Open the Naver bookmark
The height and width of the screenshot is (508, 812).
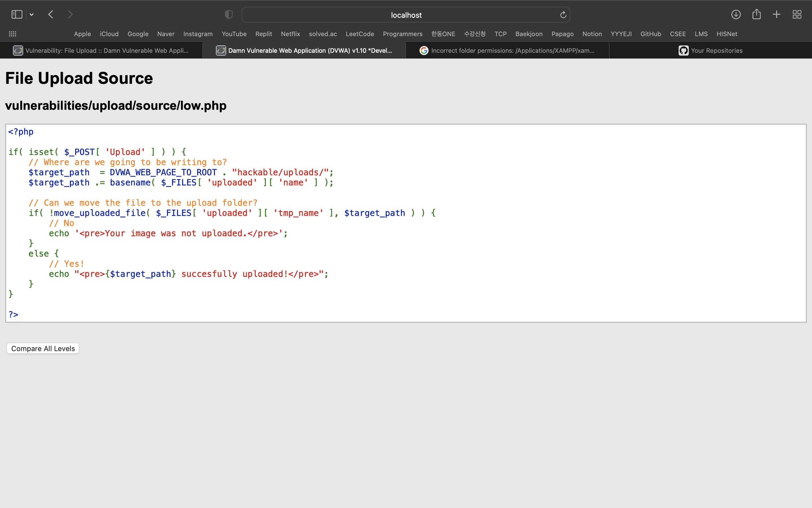[166, 34]
